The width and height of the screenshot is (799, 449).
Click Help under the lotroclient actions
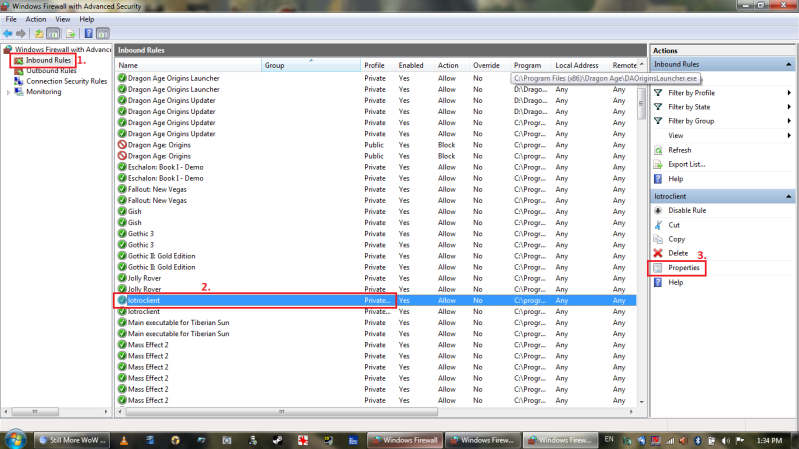click(x=675, y=282)
